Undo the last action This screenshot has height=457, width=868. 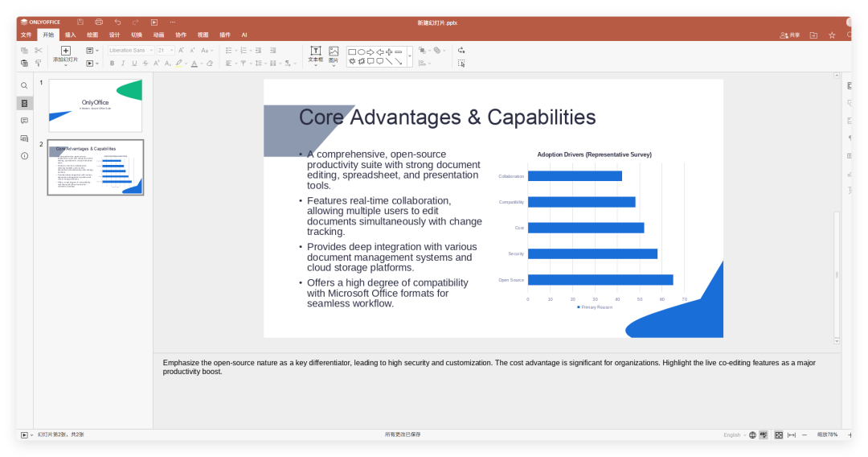coord(117,23)
